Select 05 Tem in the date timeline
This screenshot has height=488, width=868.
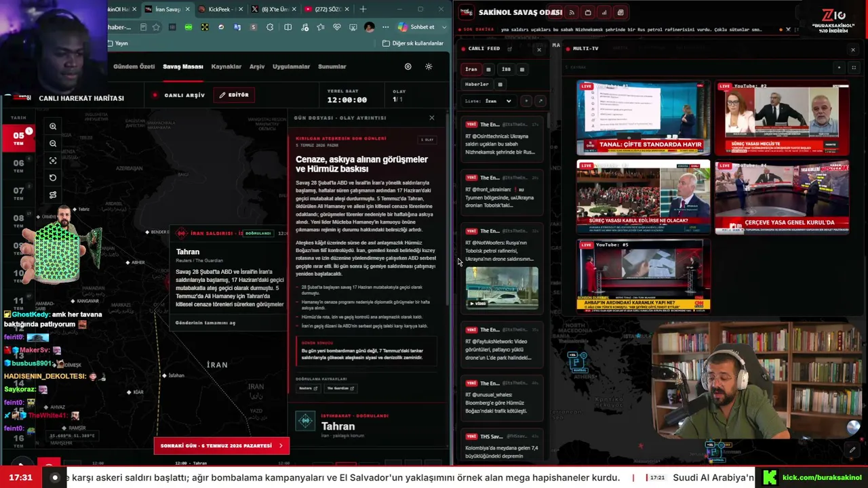click(18, 138)
